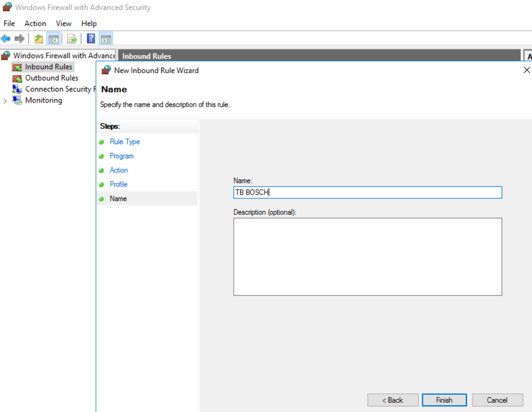Cancel the New Inbound Rule Wizard
The image size is (532, 412).
point(497,400)
